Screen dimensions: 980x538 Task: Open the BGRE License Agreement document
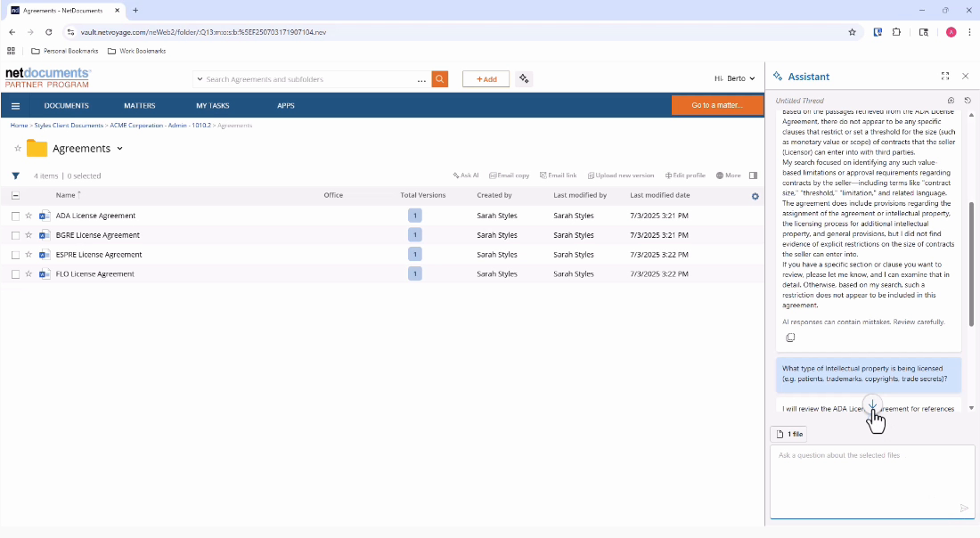97,235
